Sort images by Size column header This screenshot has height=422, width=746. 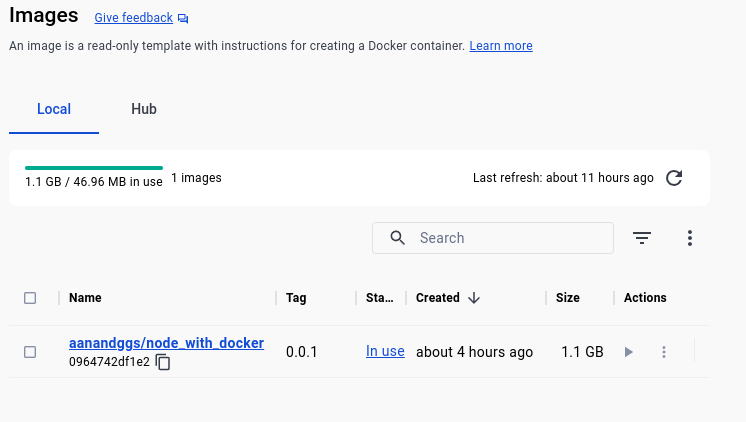point(568,298)
